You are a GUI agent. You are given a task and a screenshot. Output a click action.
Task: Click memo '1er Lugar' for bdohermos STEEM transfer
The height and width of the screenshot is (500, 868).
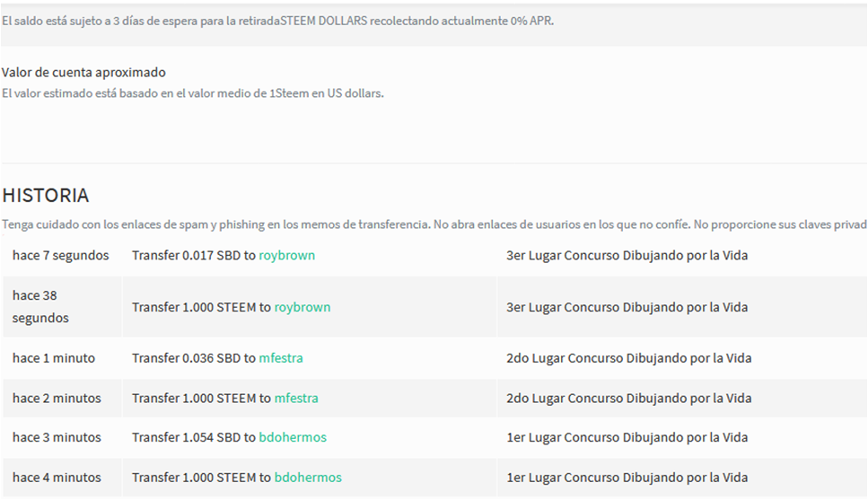click(627, 478)
